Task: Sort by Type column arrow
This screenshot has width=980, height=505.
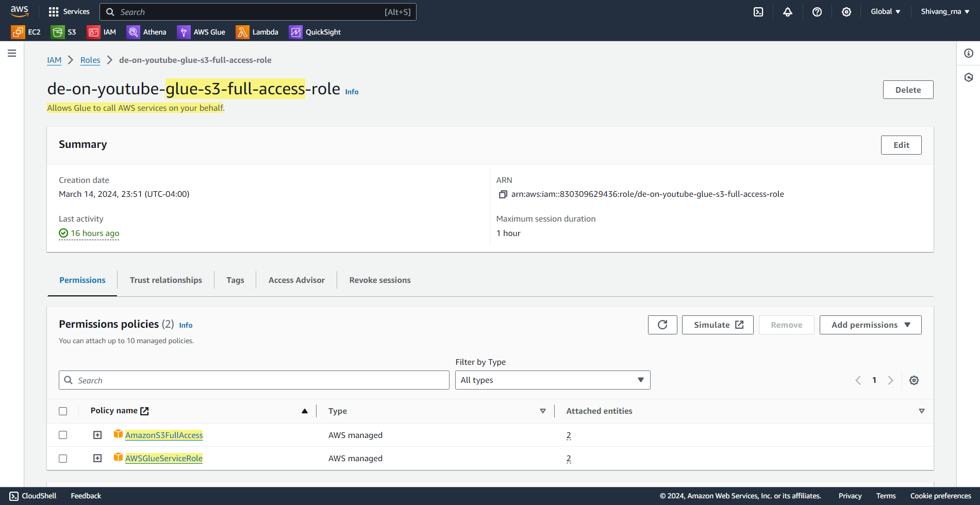Action: pos(543,411)
